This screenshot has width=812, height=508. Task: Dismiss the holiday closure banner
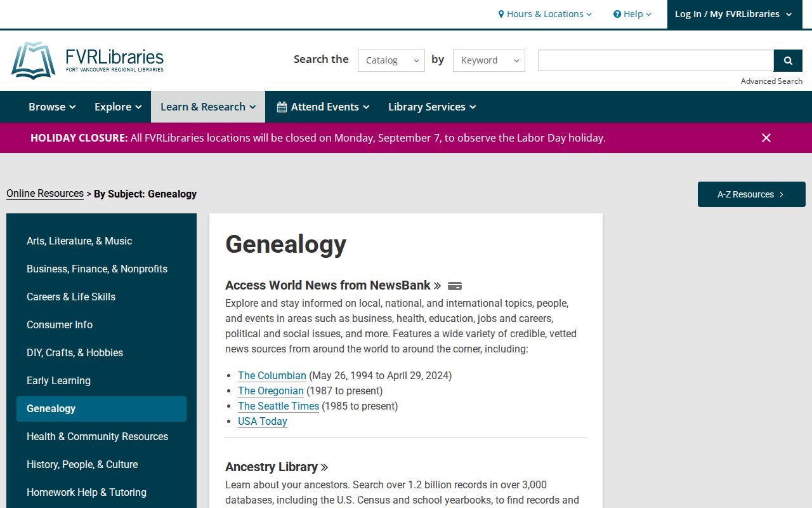click(766, 138)
